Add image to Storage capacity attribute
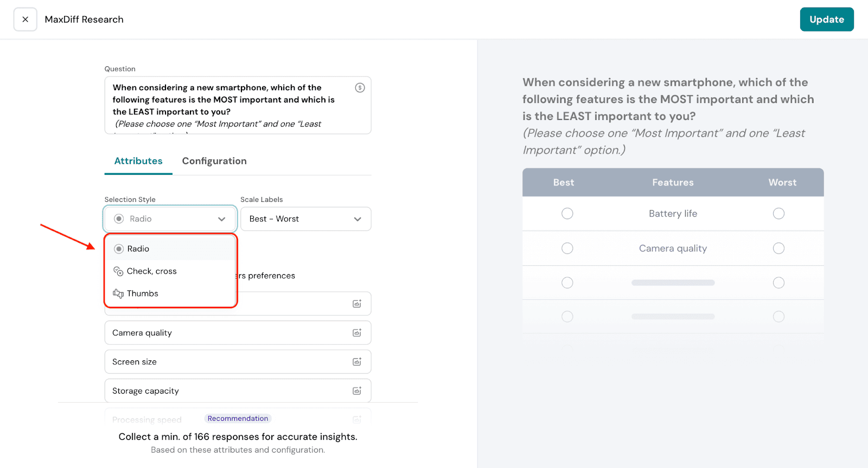Image resolution: width=868 pixels, height=468 pixels. point(357,391)
